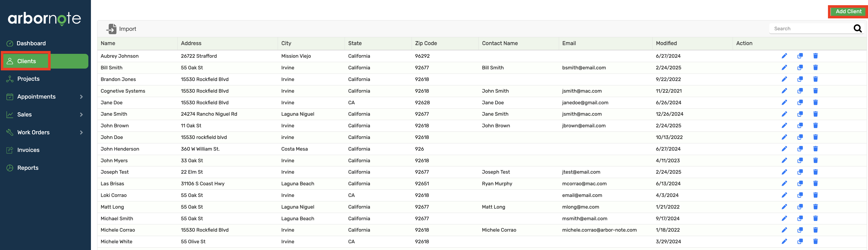This screenshot has width=868, height=250.
Task: Open Reports from the sidebar
Action: click(28, 168)
